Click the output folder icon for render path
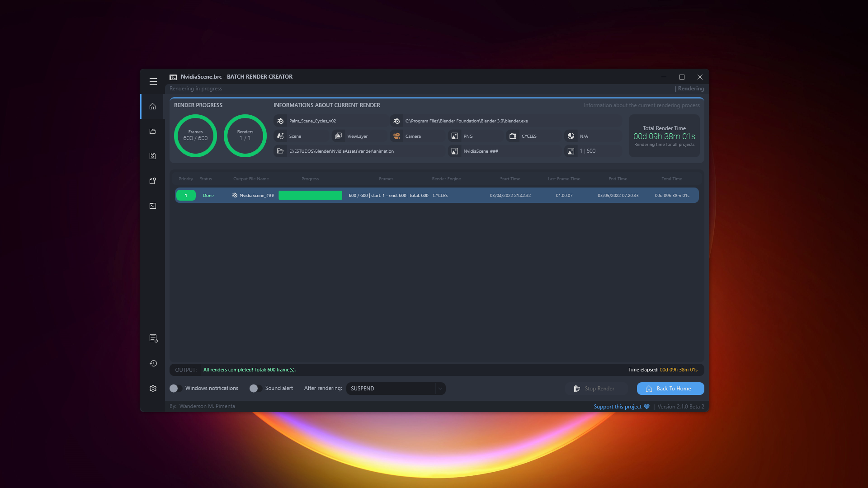Image resolution: width=868 pixels, height=488 pixels. point(280,151)
